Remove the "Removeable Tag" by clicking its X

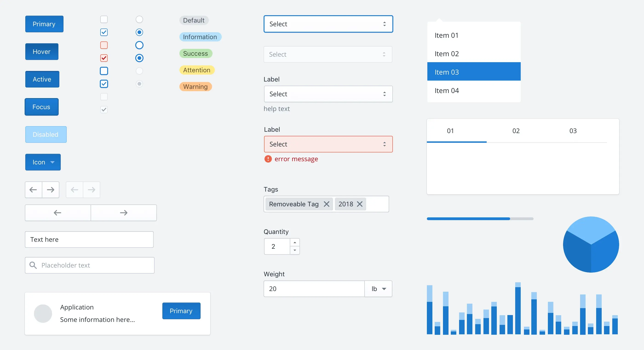pos(327,204)
